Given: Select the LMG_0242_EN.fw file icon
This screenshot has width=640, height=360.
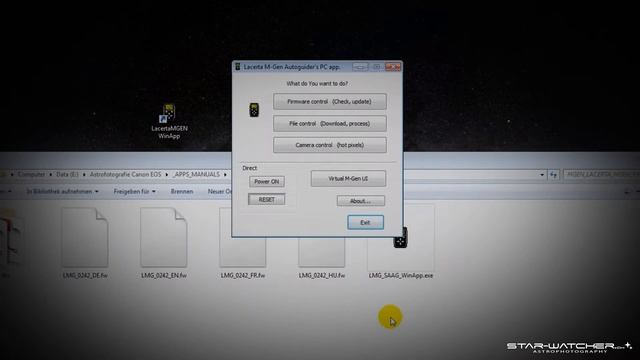Looking at the screenshot, I should pyautogui.click(x=164, y=238).
